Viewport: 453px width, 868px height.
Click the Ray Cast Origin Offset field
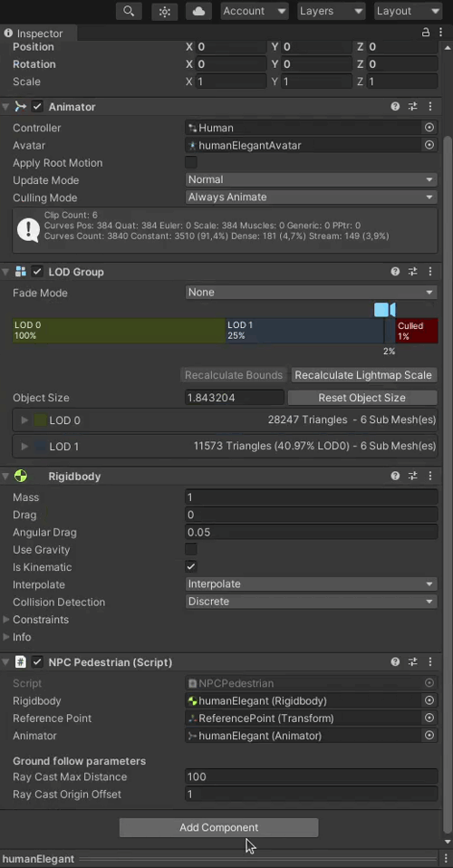pyautogui.click(x=312, y=794)
